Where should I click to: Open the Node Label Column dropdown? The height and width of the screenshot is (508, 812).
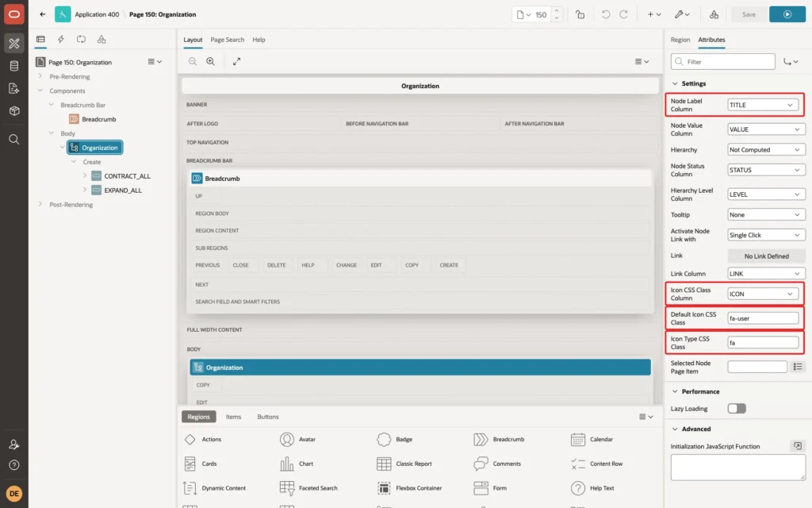(x=763, y=105)
